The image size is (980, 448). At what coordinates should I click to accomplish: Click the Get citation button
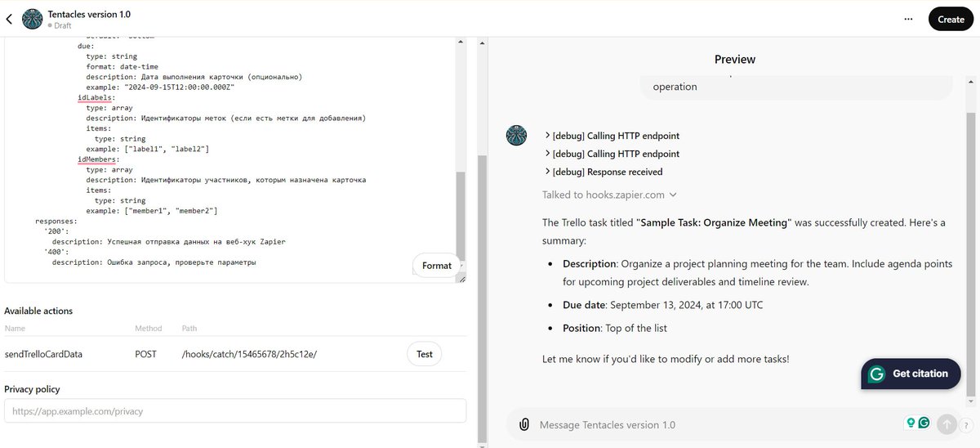(x=911, y=374)
